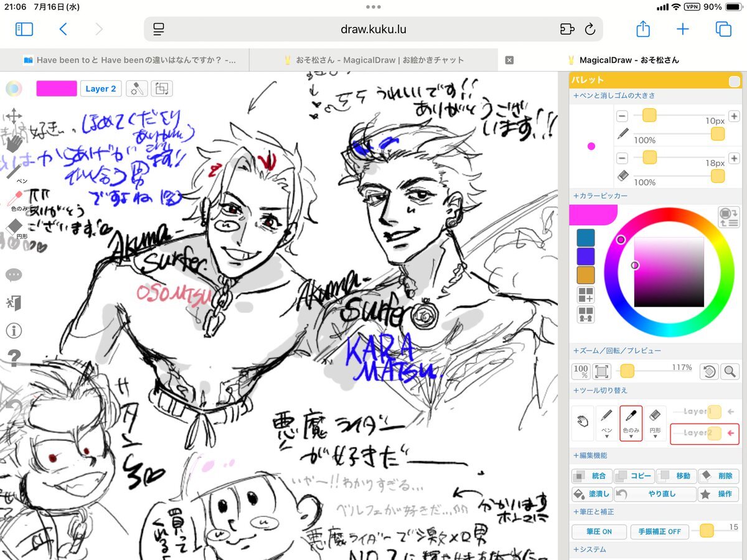Image resolution: width=747 pixels, height=560 pixels.
Task: Collapse the 編集機能 section
Action: [x=590, y=456]
